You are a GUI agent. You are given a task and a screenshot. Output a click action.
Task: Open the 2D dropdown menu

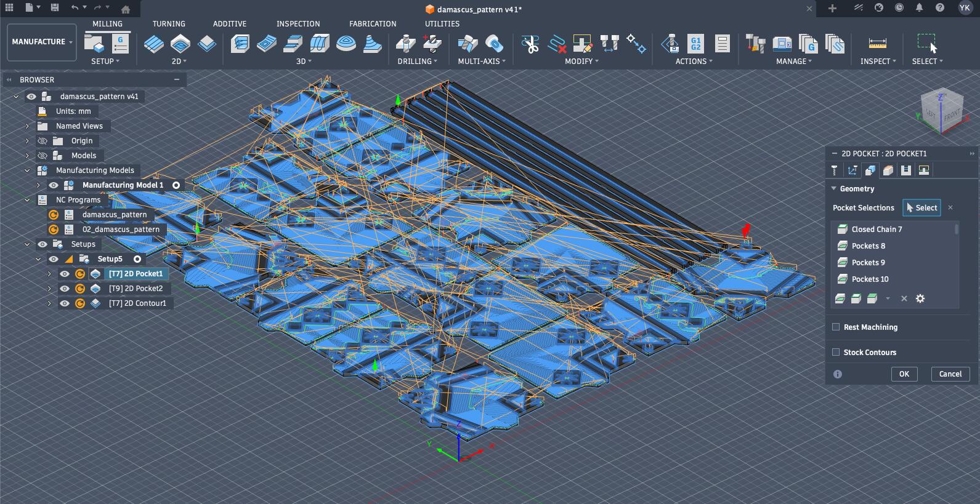pos(179,62)
